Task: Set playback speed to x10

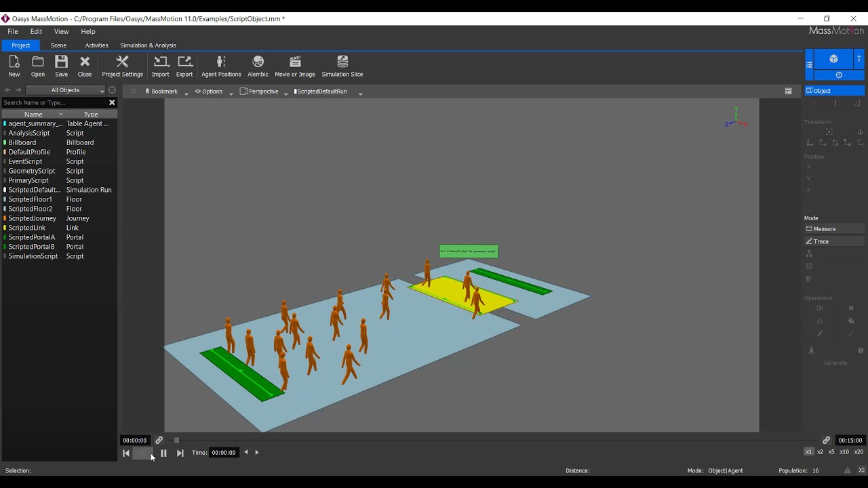Action: click(x=844, y=452)
